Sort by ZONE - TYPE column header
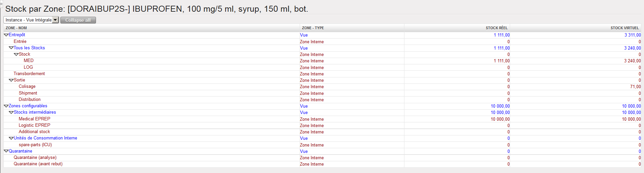This screenshot has width=644, height=173. tap(313, 28)
